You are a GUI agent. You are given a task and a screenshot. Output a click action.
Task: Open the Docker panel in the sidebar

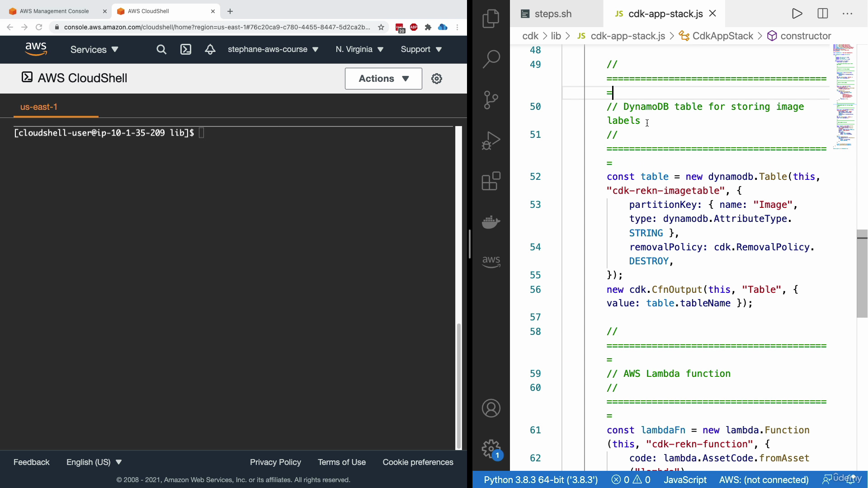pyautogui.click(x=491, y=222)
